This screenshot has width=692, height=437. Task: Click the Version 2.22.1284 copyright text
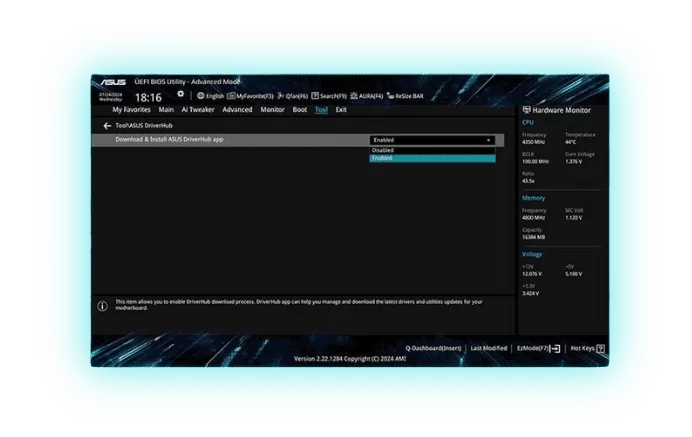(x=350, y=359)
